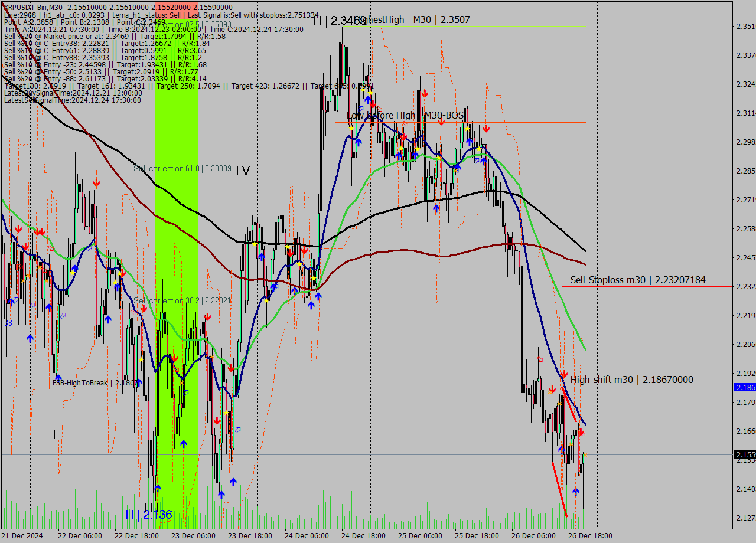
Task: Click the LatestSellSignalTime text line
Action: (x=72, y=100)
